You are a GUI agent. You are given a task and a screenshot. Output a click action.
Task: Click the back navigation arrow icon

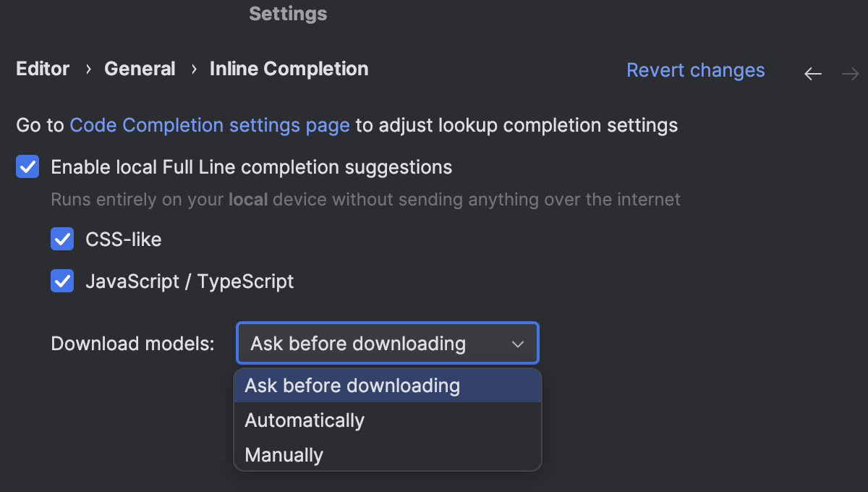[812, 72]
